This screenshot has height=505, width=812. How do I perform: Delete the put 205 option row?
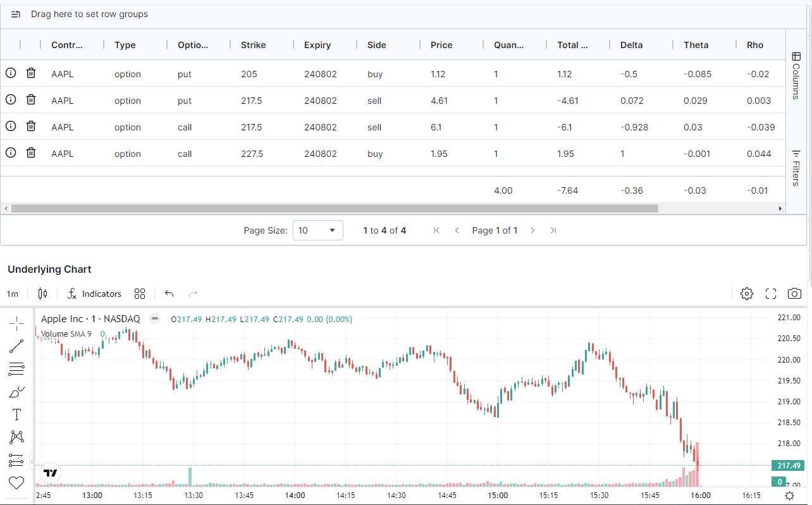coord(31,73)
